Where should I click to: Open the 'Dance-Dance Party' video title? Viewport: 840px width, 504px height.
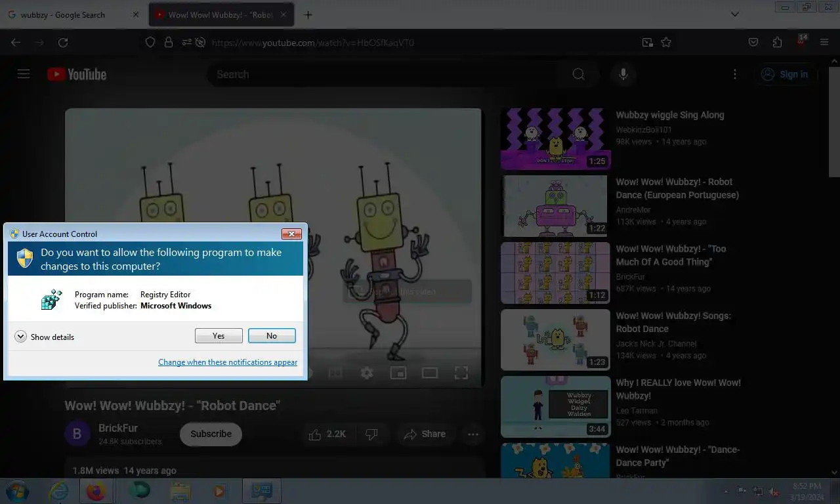click(678, 456)
